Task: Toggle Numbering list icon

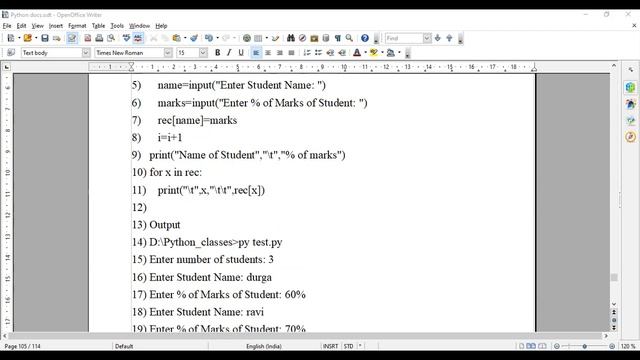Action: 307,53
